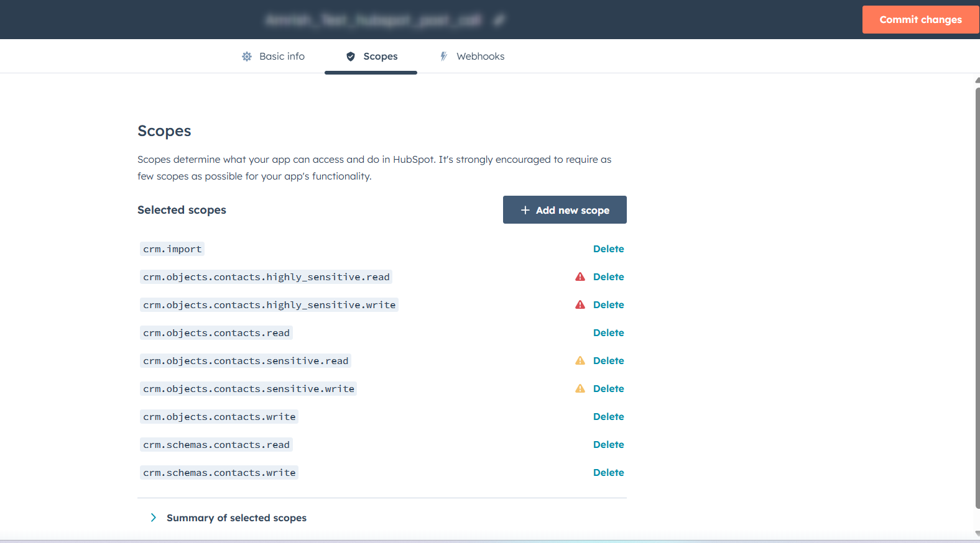The height and width of the screenshot is (543, 980).
Task: Click the gear icon on Basic info tab
Action: [x=247, y=57]
